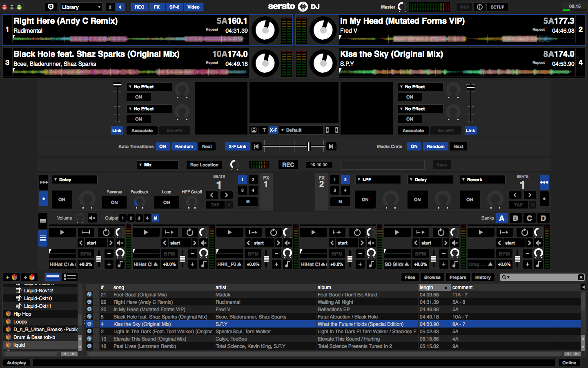Screen dimensions: 588x368
Task: Sync the second sampler slot to tempo
Action: point(189,232)
